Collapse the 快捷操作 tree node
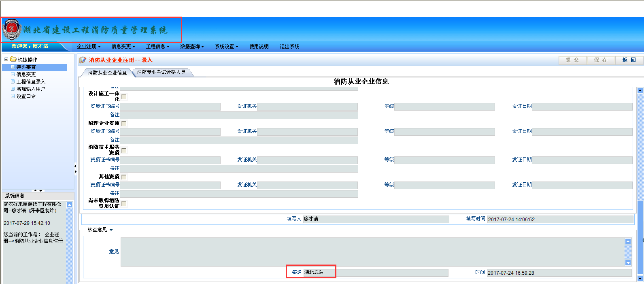 [6, 60]
